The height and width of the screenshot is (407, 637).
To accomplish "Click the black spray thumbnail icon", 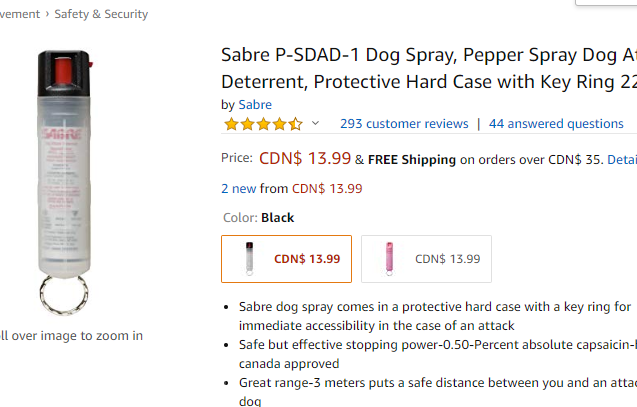I will tap(248, 259).
